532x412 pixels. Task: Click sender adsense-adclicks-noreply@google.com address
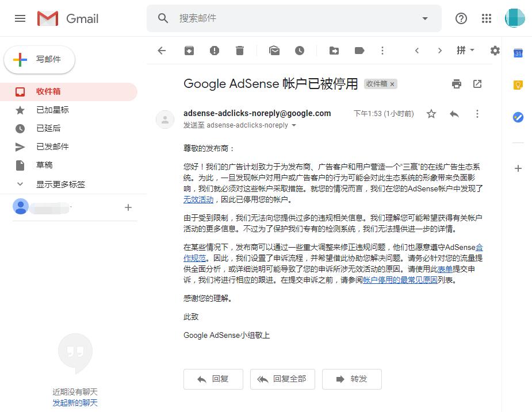(257, 113)
